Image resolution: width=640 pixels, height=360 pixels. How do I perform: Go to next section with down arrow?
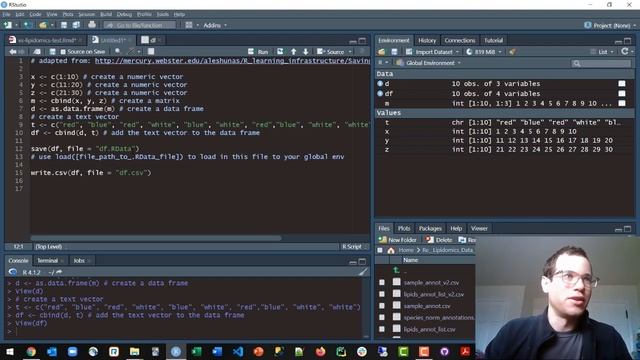click(305, 52)
